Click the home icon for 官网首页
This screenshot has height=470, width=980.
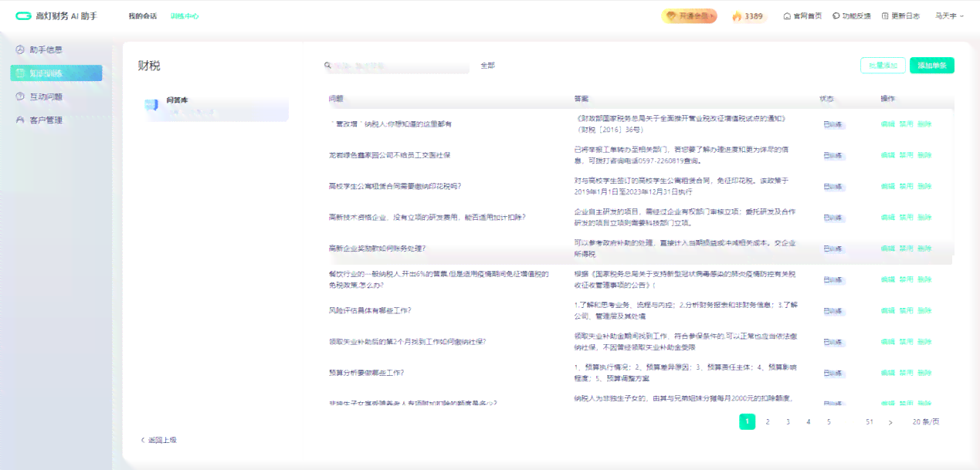787,16
